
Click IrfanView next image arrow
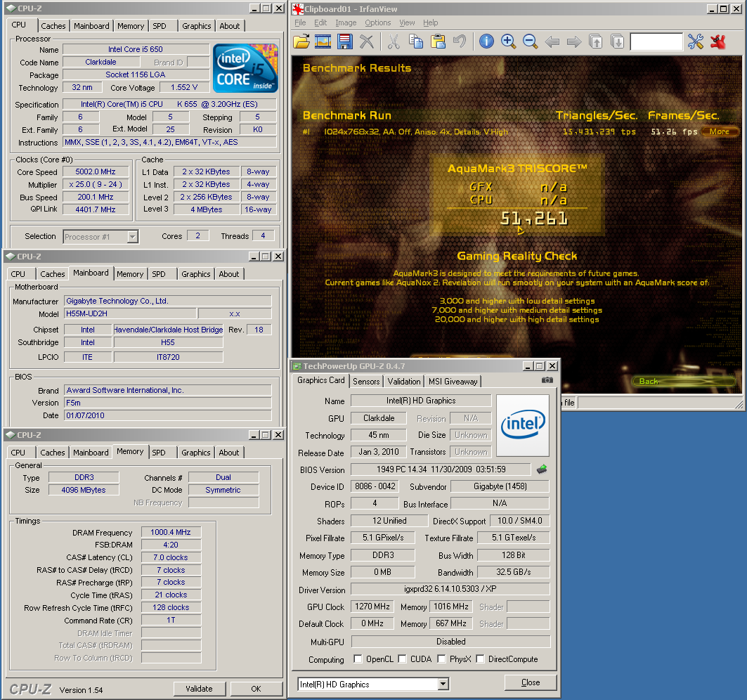(574, 42)
